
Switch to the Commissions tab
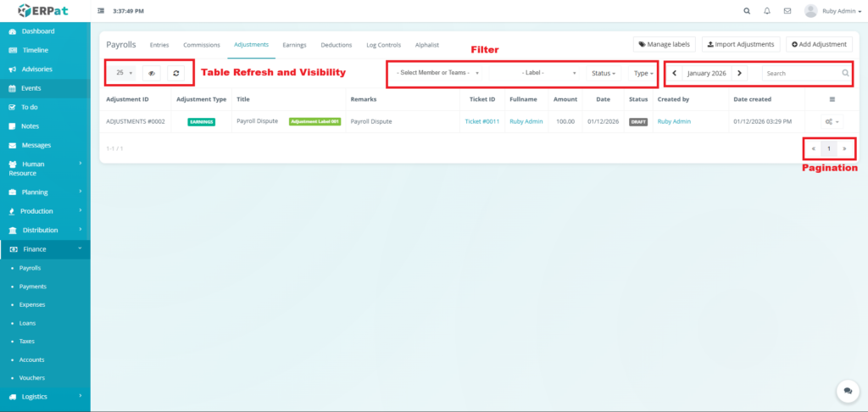point(202,45)
